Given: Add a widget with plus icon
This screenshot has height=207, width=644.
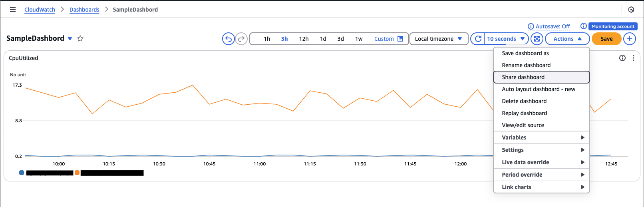Looking at the screenshot, I should click(630, 39).
